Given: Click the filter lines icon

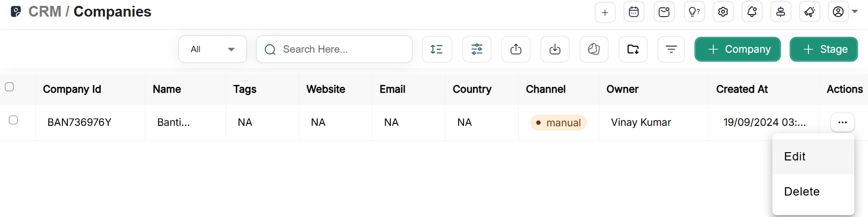Looking at the screenshot, I should pos(671,49).
